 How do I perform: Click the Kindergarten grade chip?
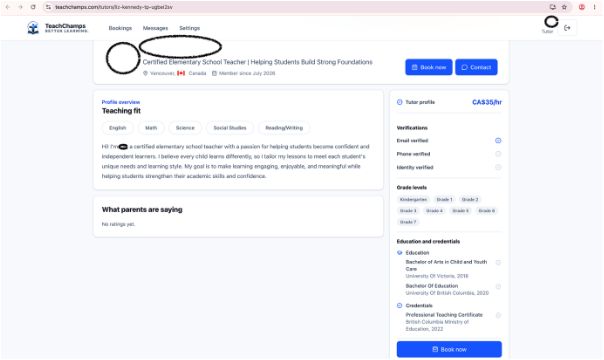click(414, 199)
